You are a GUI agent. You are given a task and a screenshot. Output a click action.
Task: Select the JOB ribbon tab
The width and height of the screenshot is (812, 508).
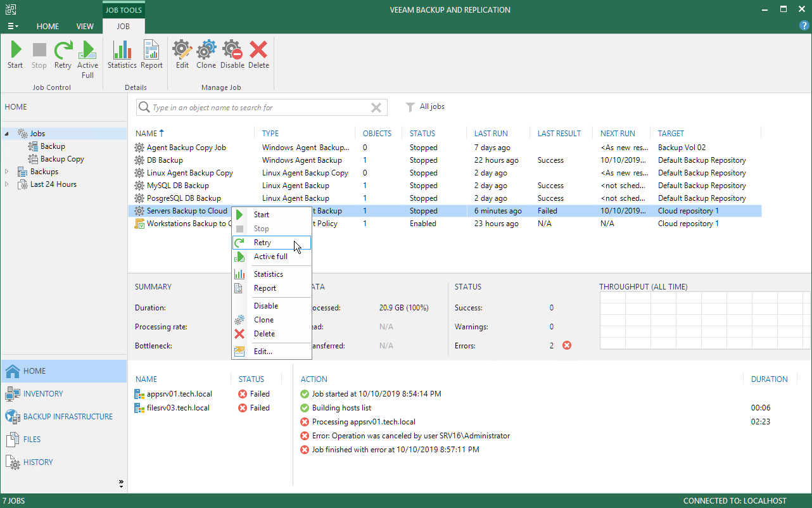(124, 27)
